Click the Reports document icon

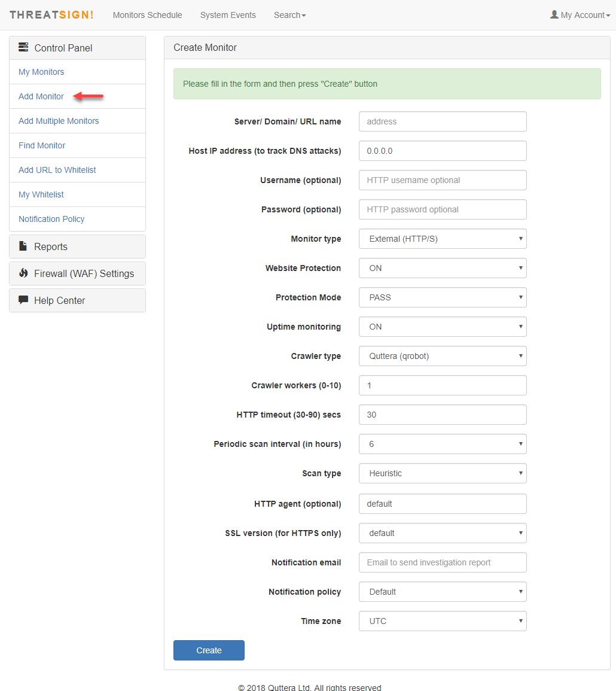pos(23,246)
